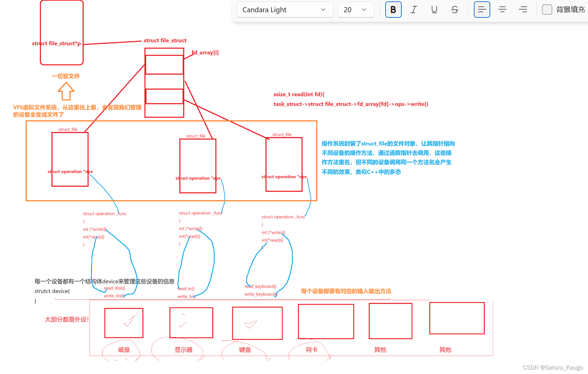
Task: Click the '每个设备都要有对应的输入输出方法' text
Action: point(346,291)
